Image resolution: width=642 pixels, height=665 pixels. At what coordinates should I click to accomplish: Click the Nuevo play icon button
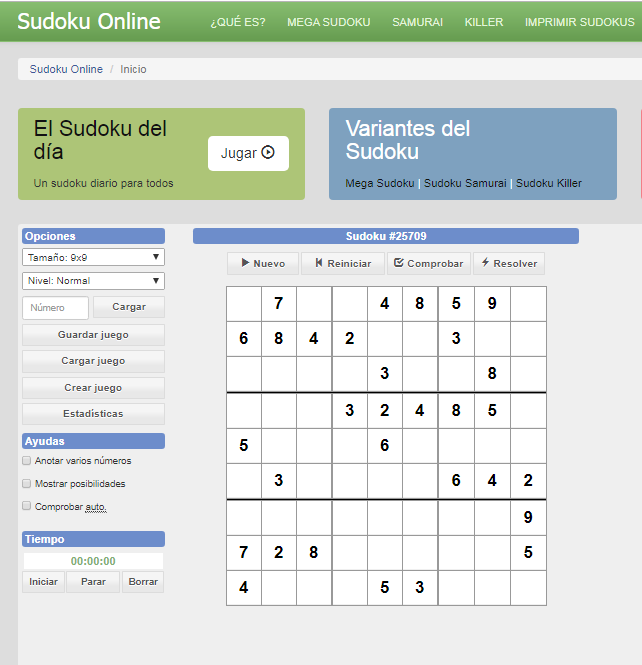coord(263,264)
